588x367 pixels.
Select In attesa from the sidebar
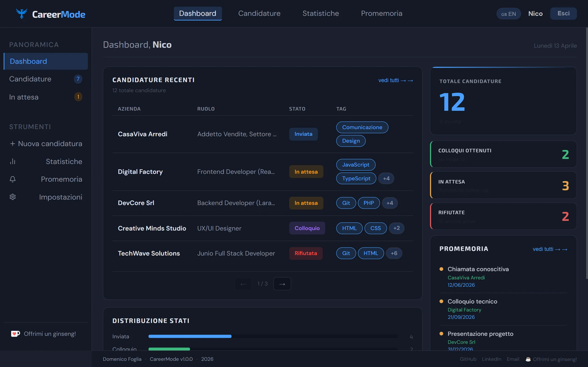click(x=24, y=97)
